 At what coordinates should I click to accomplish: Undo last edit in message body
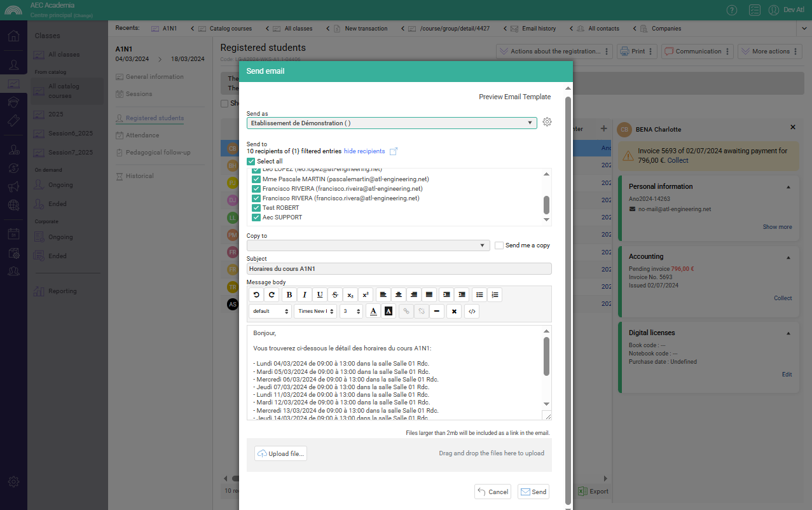click(256, 294)
